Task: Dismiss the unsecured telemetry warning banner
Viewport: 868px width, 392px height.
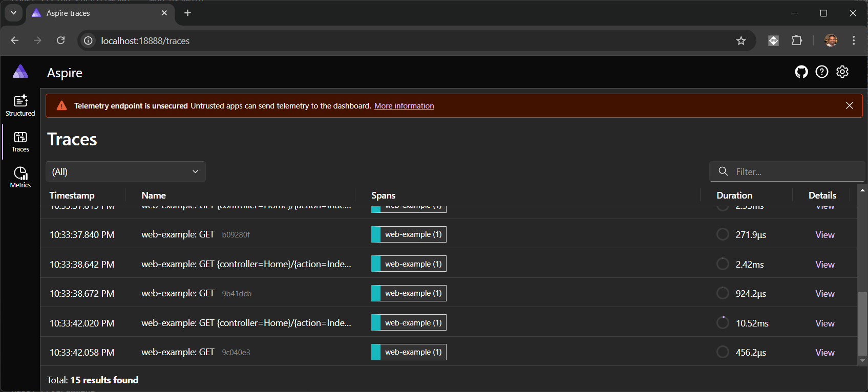Action: click(850, 105)
